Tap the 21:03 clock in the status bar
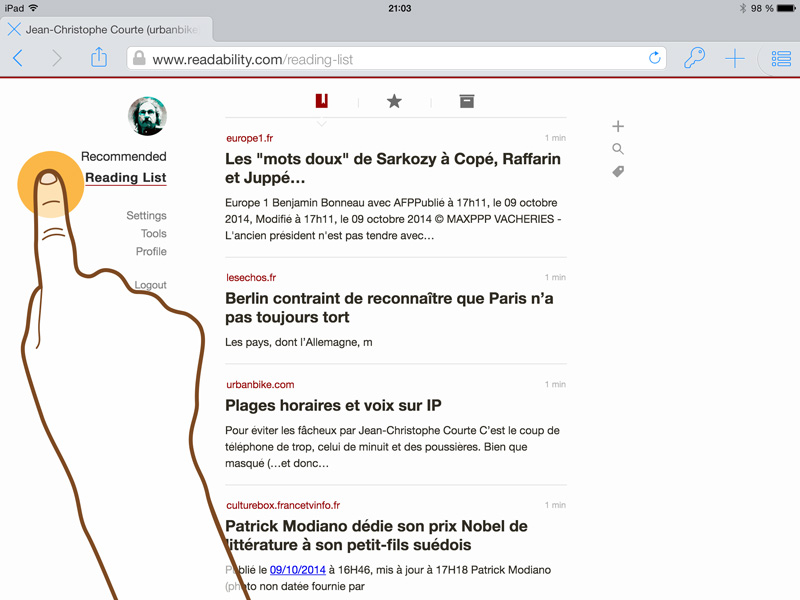This screenshot has width=800, height=600. point(399,8)
